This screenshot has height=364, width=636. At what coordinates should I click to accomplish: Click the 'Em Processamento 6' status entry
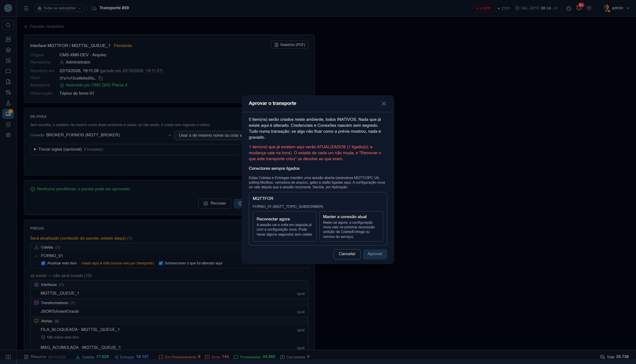[179, 357]
